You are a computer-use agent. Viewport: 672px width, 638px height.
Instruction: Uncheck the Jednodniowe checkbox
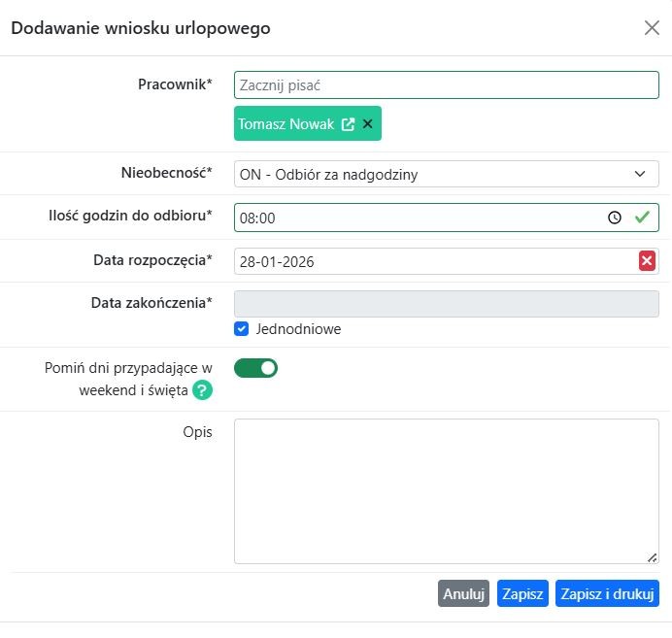(x=242, y=329)
